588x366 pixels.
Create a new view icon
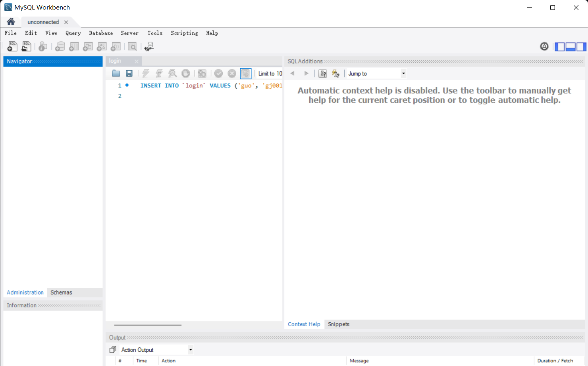pos(88,46)
